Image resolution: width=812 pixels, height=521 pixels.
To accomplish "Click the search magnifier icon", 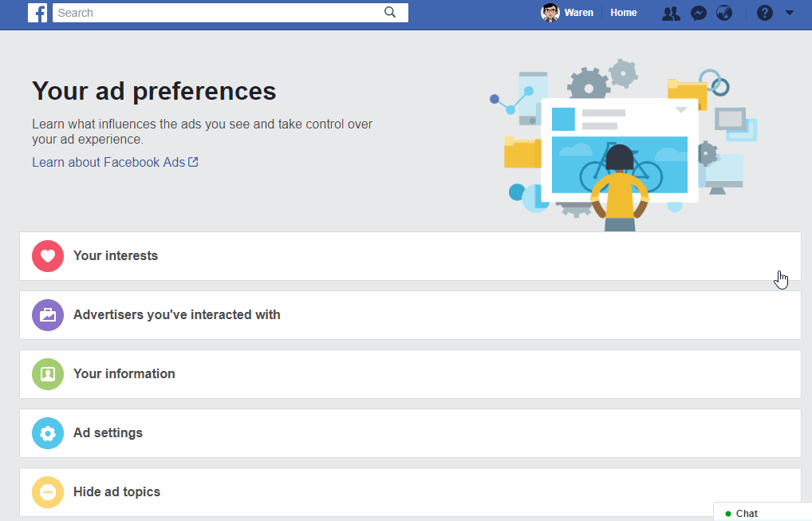I will point(390,12).
